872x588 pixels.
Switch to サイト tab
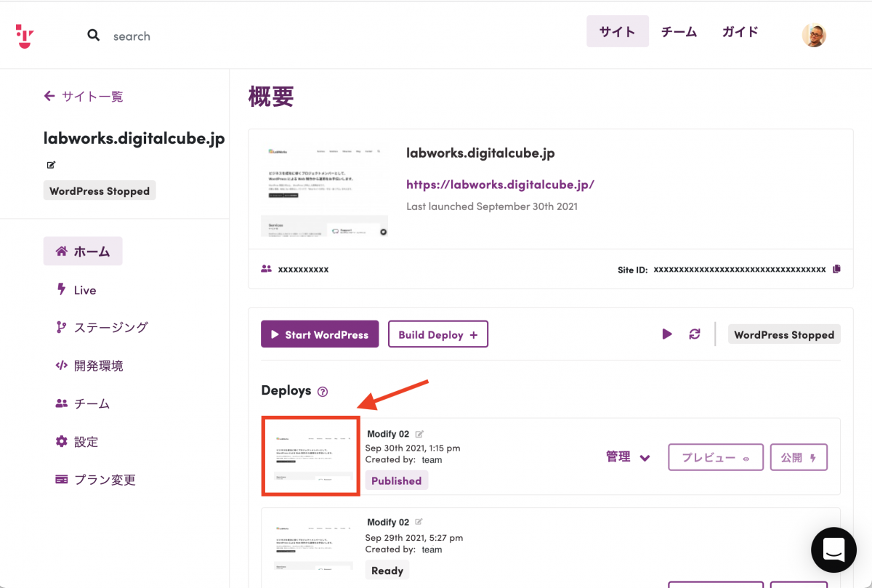tap(618, 32)
